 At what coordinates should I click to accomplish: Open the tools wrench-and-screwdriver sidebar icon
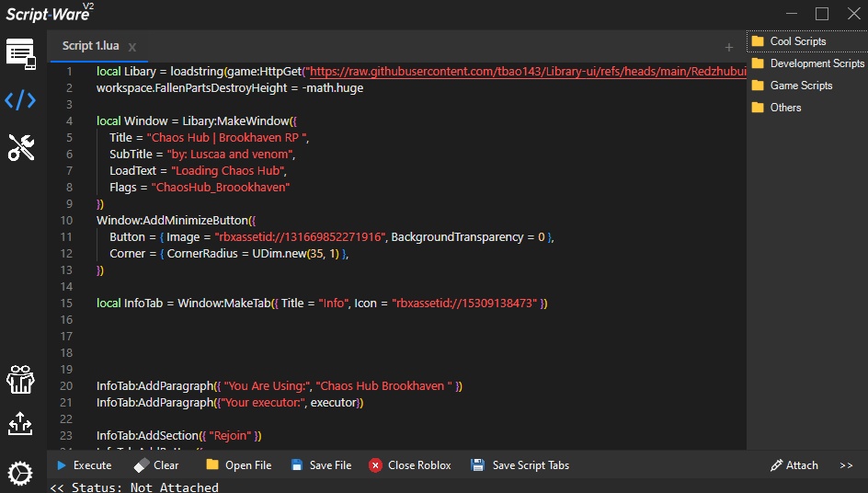[21, 147]
